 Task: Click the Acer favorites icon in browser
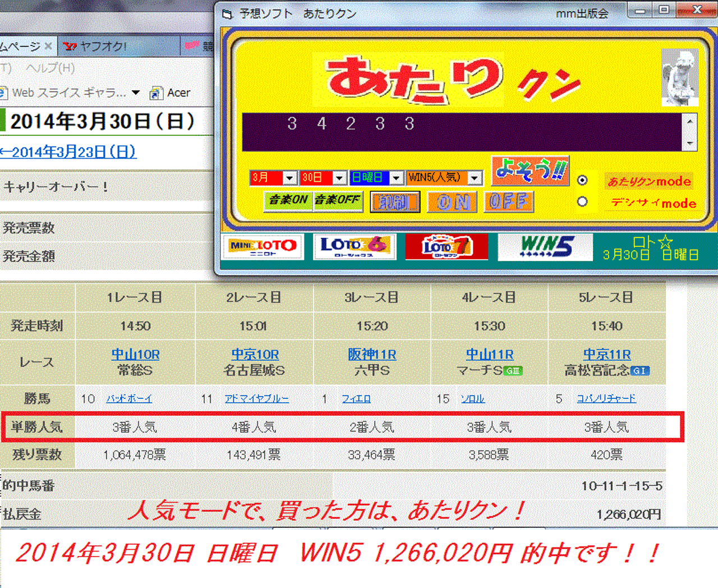156,93
